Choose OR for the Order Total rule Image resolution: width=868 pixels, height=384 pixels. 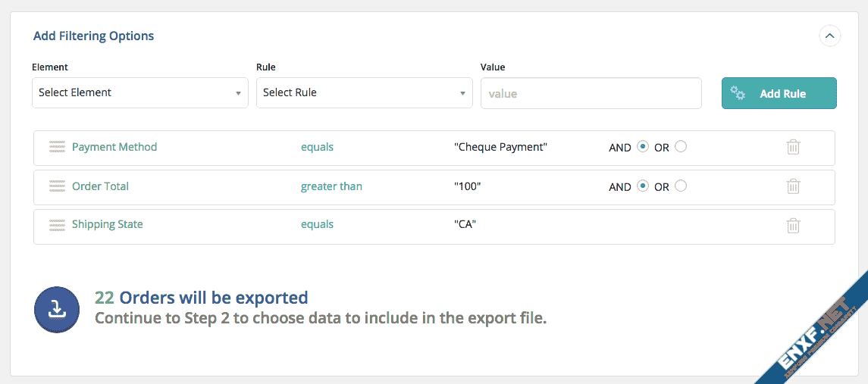click(x=681, y=186)
